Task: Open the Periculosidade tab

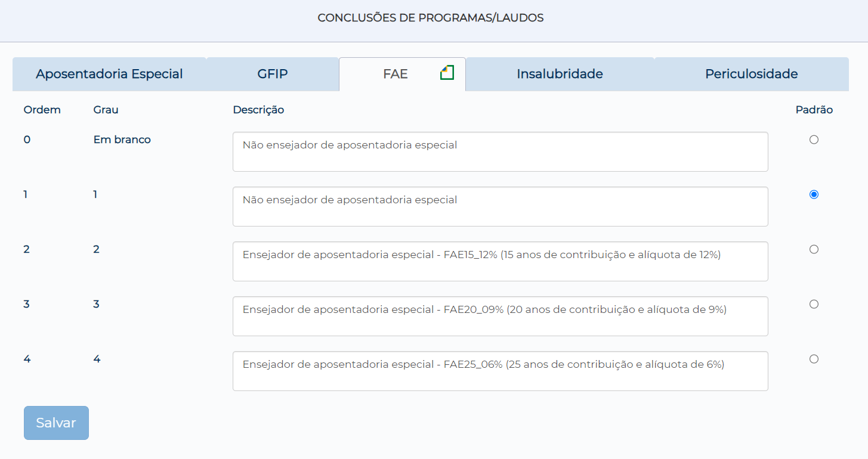Action: 751,75
